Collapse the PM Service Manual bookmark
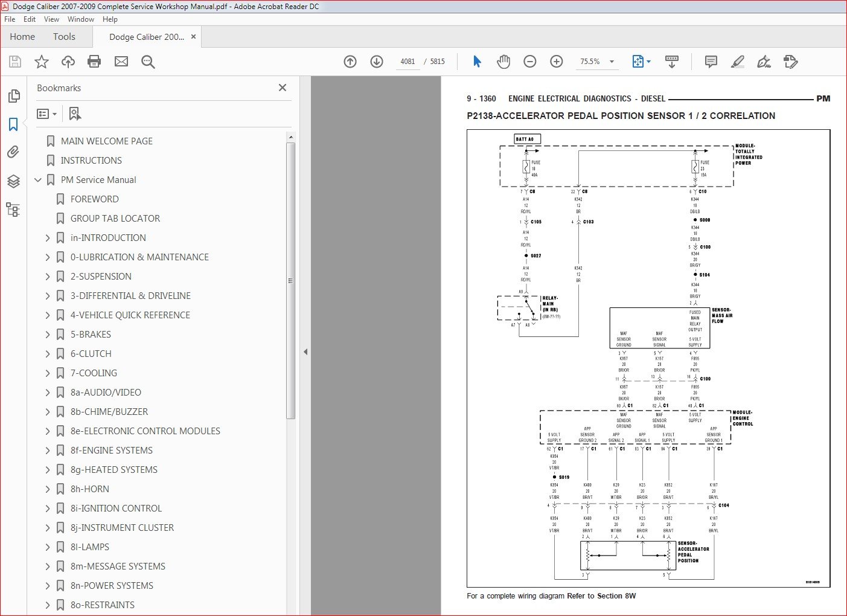The width and height of the screenshot is (847, 616). tap(38, 180)
